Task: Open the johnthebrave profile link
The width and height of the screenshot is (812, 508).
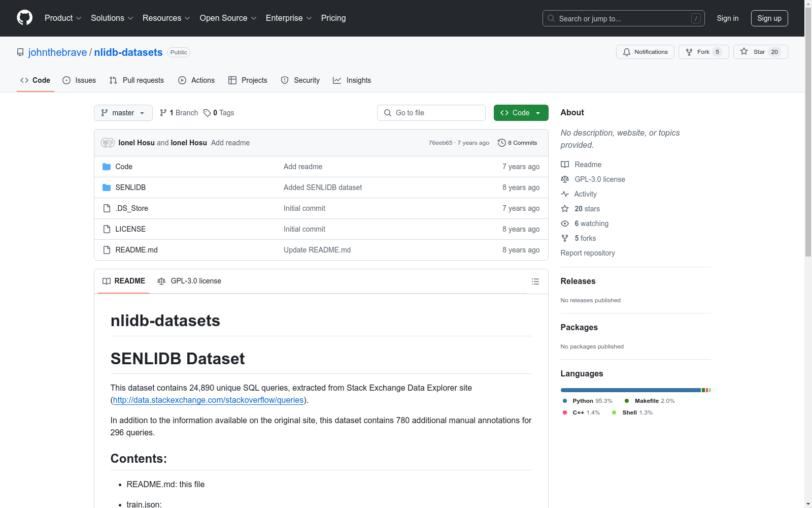Action: tap(58, 52)
